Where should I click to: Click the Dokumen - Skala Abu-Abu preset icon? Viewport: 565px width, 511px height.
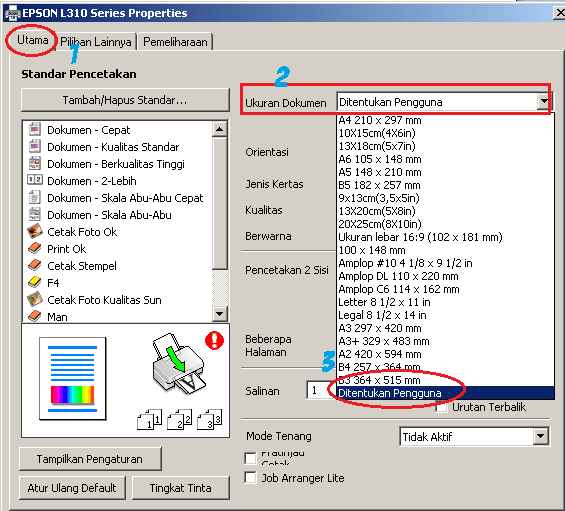(x=35, y=214)
